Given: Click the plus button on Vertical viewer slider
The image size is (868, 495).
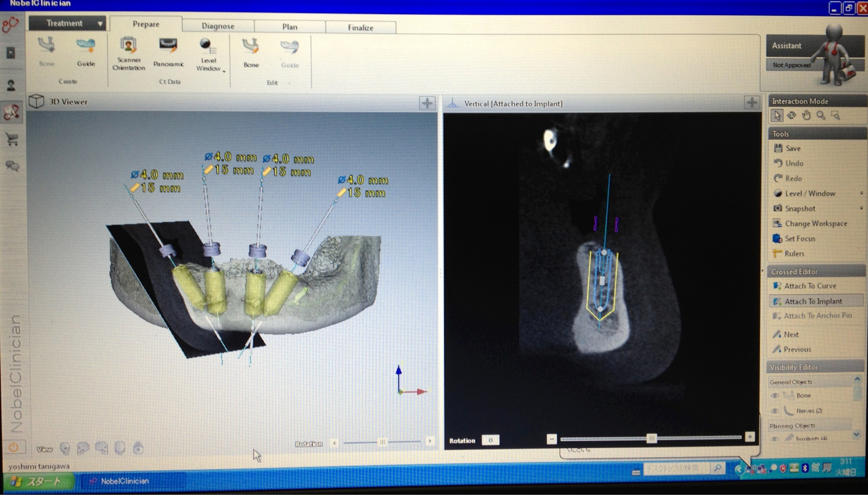Looking at the screenshot, I should [x=750, y=437].
